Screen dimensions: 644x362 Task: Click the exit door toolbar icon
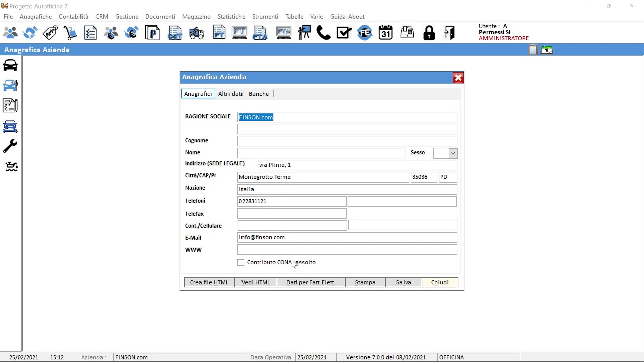point(449,33)
